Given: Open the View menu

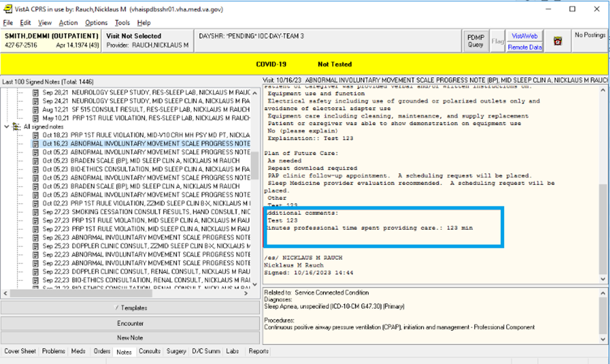Looking at the screenshot, I should pyautogui.click(x=44, y=23).
